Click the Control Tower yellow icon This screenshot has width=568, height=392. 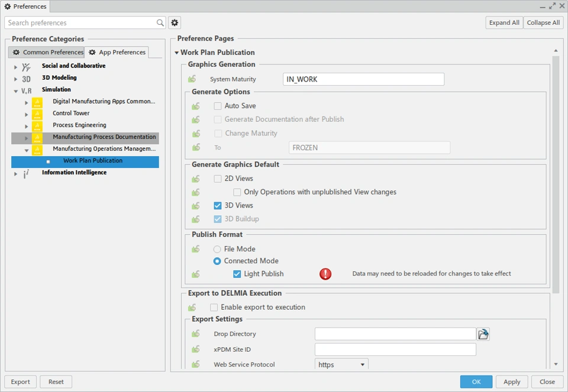(x=37, y=114)
